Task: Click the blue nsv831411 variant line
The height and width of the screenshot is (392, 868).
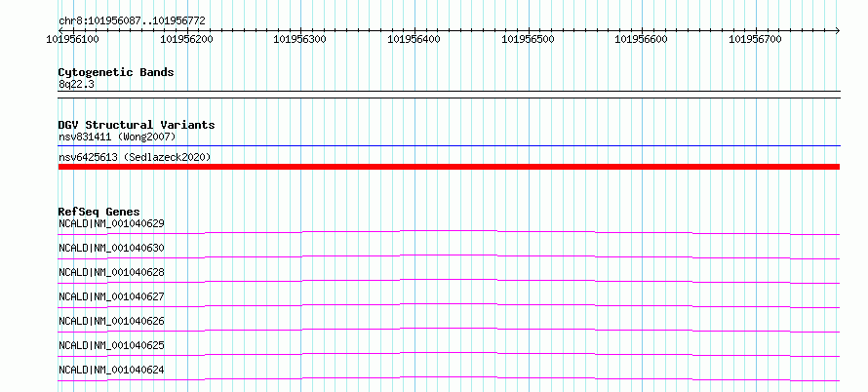Action: pyautogui.click(x=449, y=146)
